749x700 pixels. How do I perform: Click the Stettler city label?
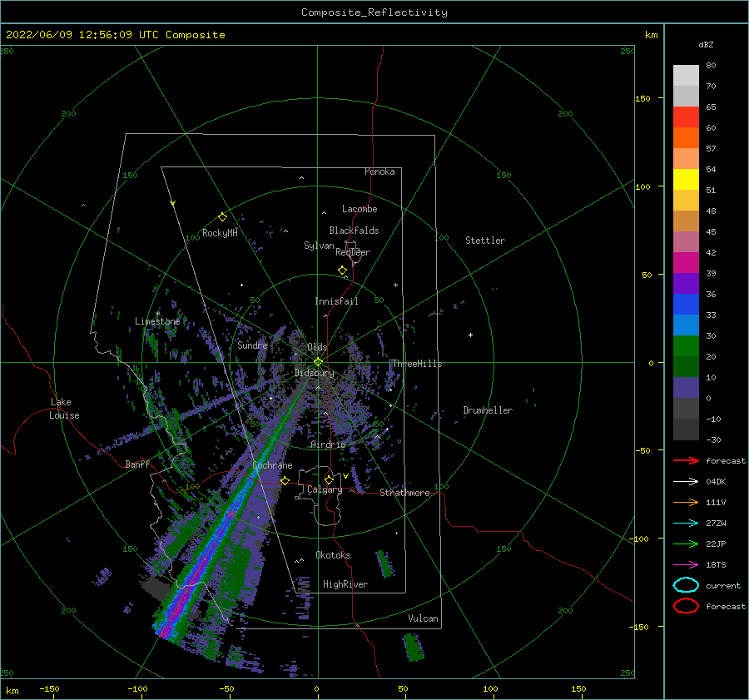tap(485, 241)
